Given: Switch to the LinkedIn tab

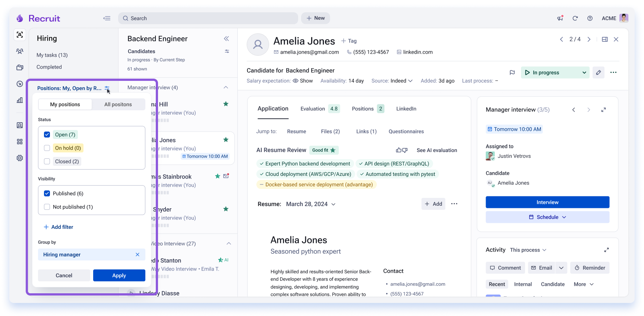Looking at the screenshot, I should click(406, 109).
